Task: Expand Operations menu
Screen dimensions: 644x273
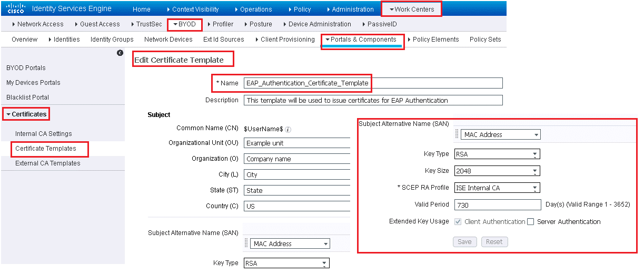Action: 253,9
